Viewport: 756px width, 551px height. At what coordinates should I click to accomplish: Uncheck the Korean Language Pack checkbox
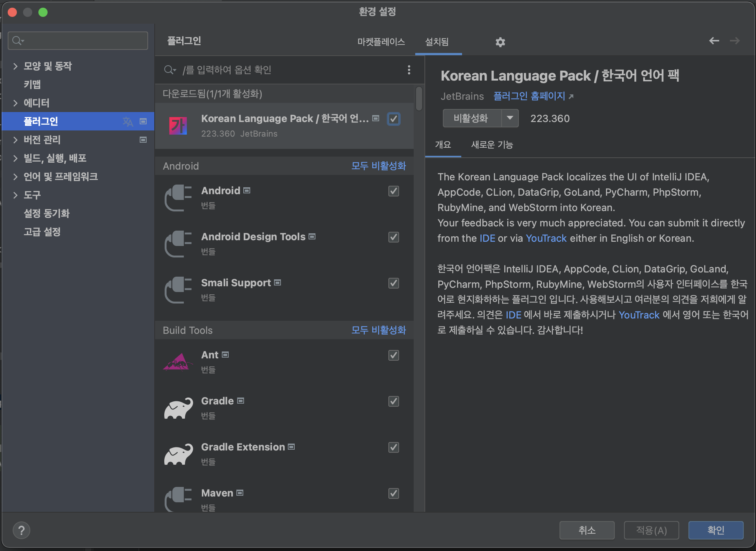point(394,119)
